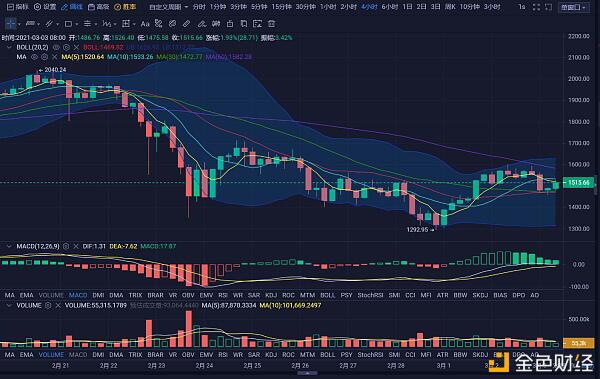This screenshot has height=379, width=600.
Task: Toggle BOLL indicator visibility eye
Action: tap(56, 47)
